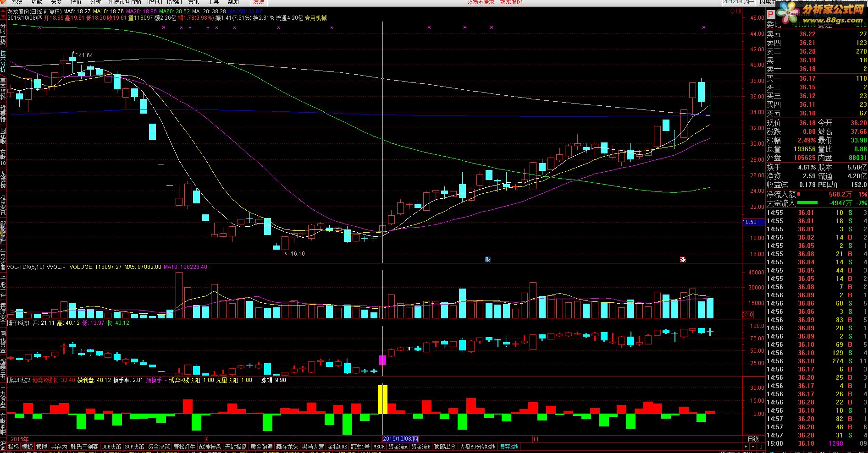The image size is (868, 453).
Task: Open the 系统 menu
Action: [x=17, y=2]
